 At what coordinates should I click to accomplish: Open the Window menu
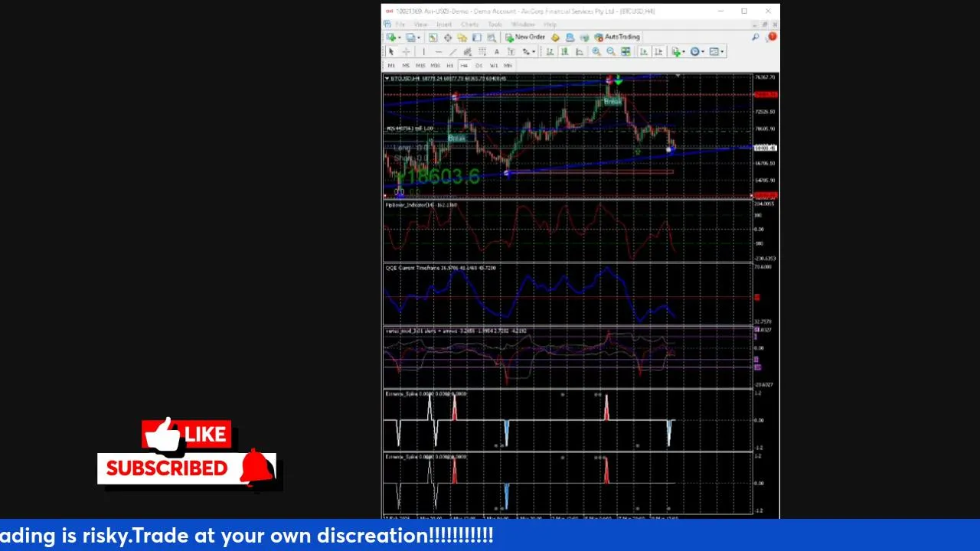523,24
